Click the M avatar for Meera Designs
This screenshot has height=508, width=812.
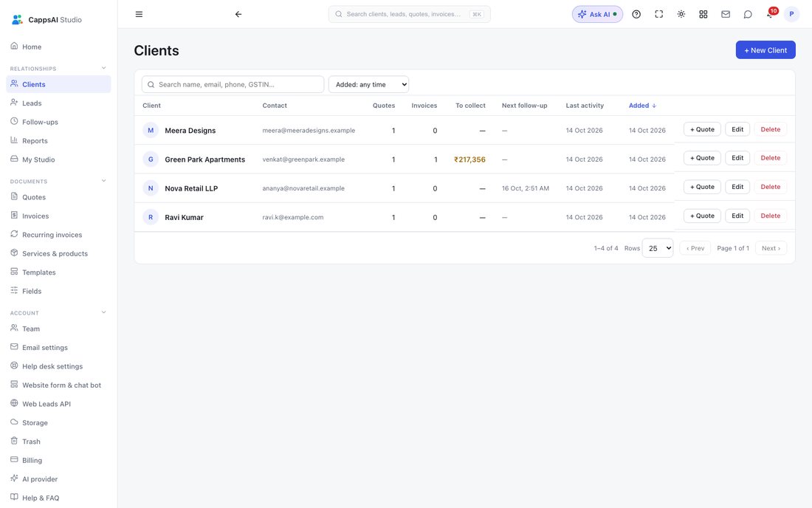click(151, 131)
